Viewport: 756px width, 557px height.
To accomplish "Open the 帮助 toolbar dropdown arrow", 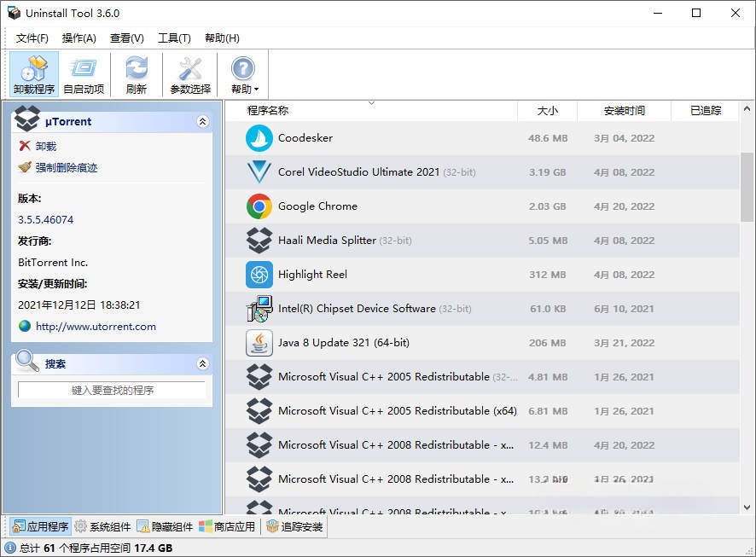I will pyautogui.click(x=257, y=90).
